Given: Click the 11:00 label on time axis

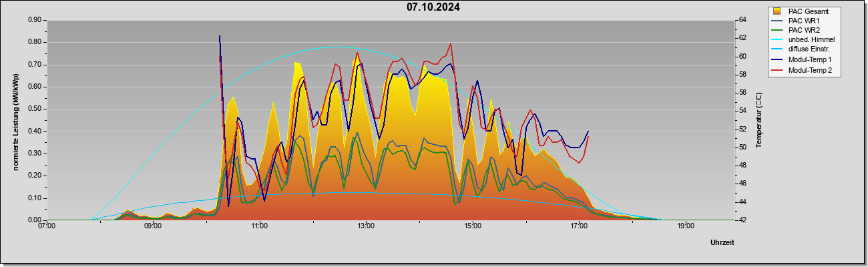Looking at the screenshot, I should pyautogui.click(x=260, y=226).
